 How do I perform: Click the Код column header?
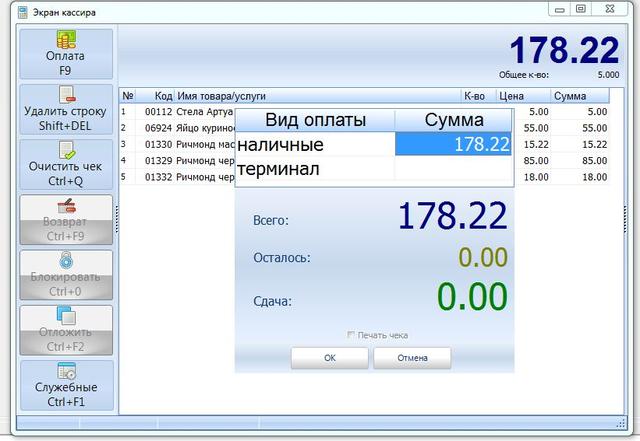tap(163, 96)
